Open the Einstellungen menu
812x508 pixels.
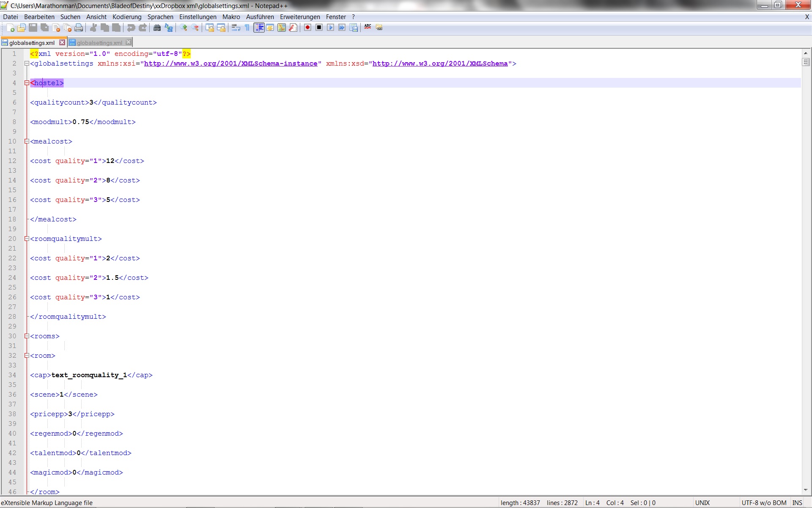(198, 17)
